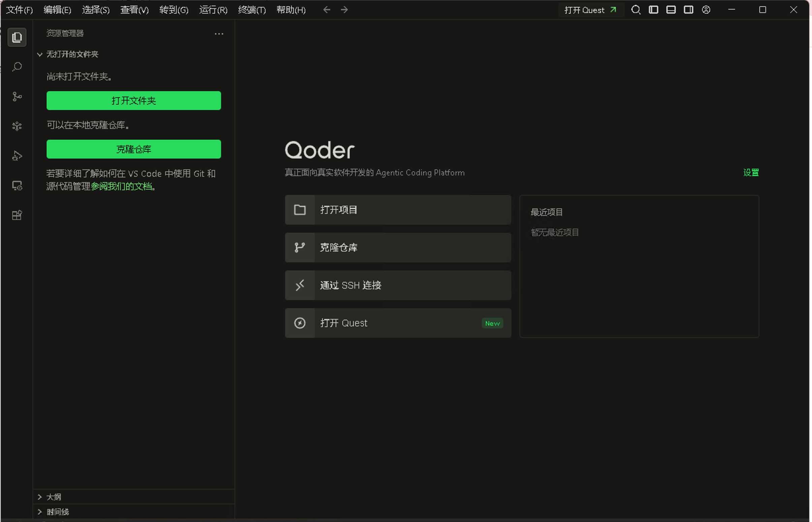Open the 查看(V) menu
The width and height of the screenshot is (812, 522).
[x=134, y=10]
